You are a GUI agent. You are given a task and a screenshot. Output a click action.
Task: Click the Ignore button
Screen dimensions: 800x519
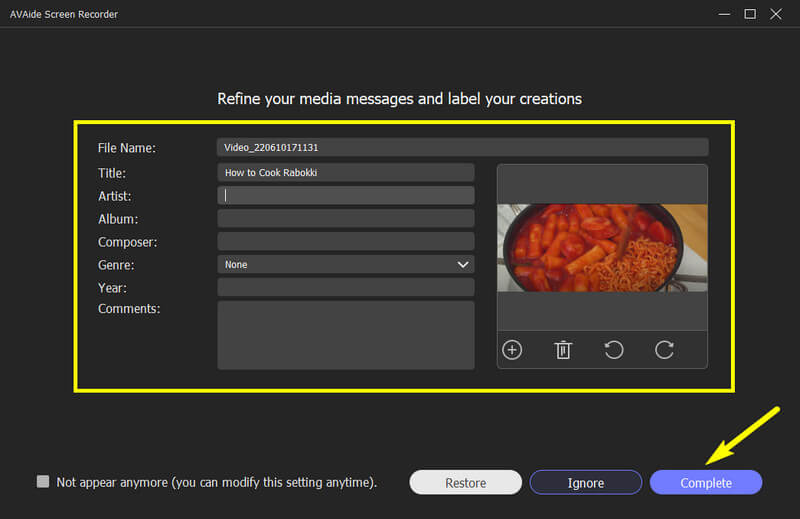pos(585,483)
